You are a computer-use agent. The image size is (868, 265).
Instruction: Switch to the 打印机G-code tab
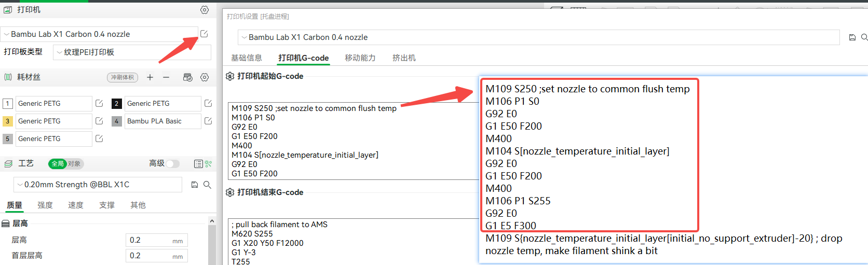pos(303,58)
